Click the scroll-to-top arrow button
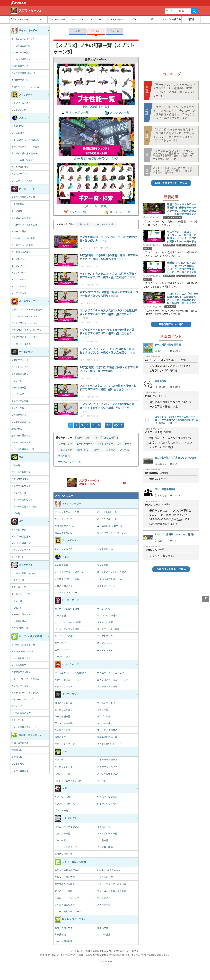The height and width of the screenshot is (980, 210). 205,599
